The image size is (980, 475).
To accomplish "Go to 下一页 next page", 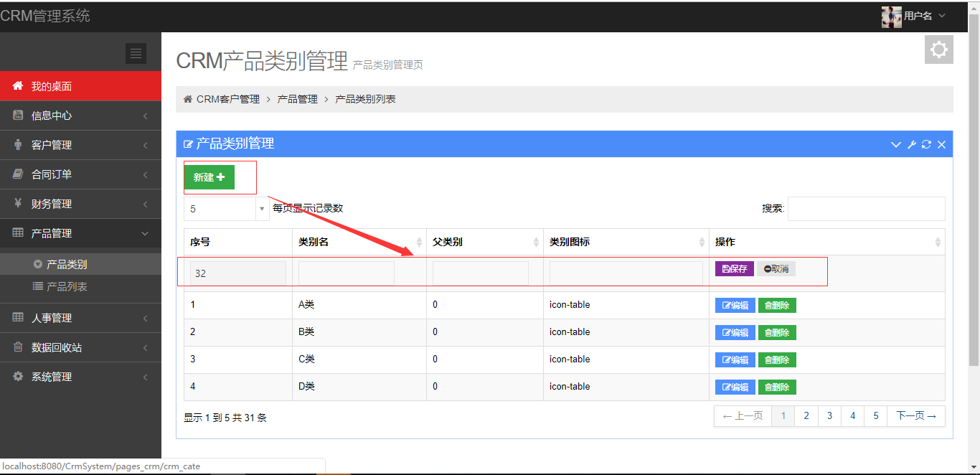I will click(x=916, y=416).
